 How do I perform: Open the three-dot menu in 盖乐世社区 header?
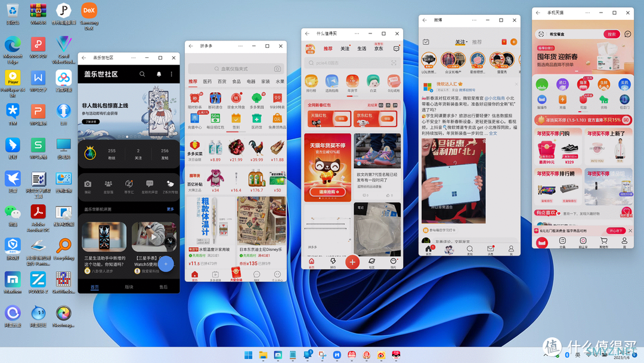[172, 74]
